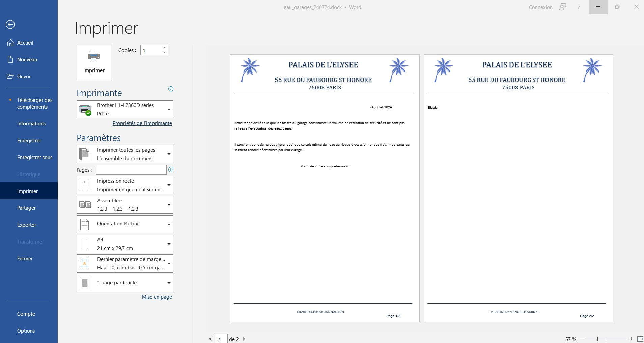Open the Informations tab
The height and width of the screenshot is (343, 644).
click(x=29, y=124)
